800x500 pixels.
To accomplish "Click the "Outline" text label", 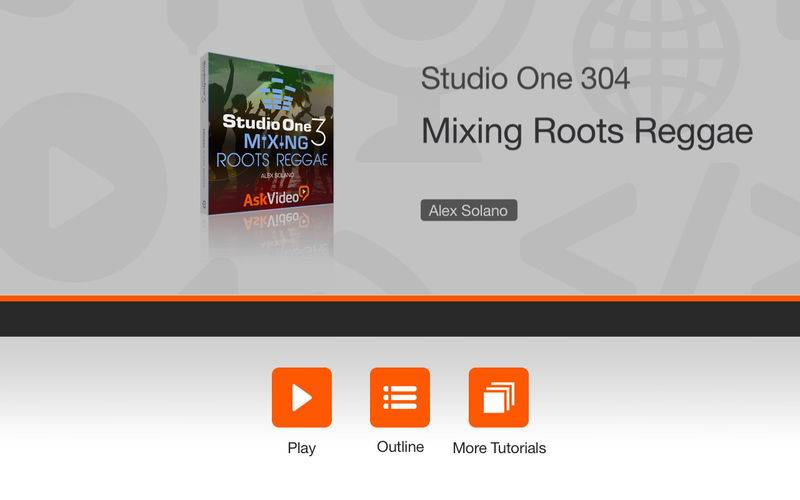I will (x=400, y=447).
